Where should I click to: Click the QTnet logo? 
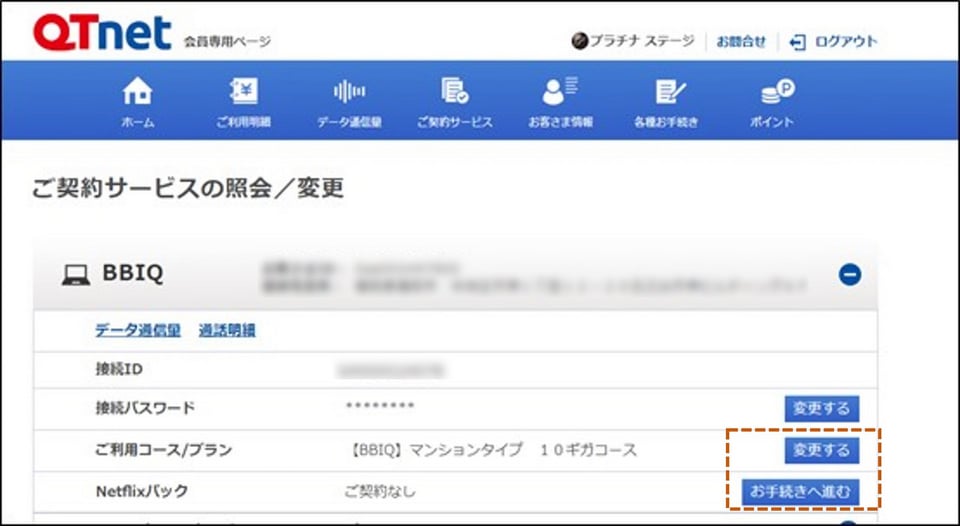(x=102, y=32)
